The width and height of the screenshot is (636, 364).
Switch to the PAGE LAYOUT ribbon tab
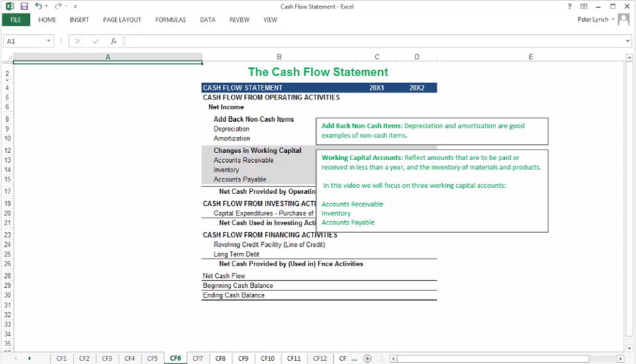click(x=122, y=20)
